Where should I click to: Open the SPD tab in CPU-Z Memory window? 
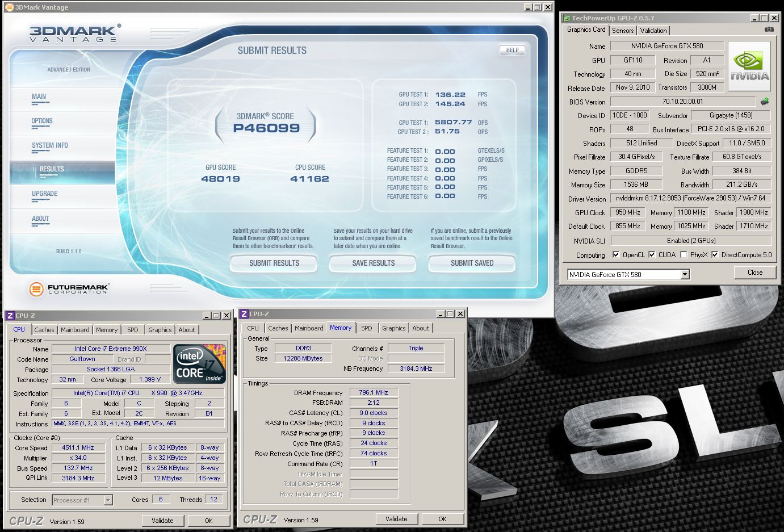click(367, 328)
